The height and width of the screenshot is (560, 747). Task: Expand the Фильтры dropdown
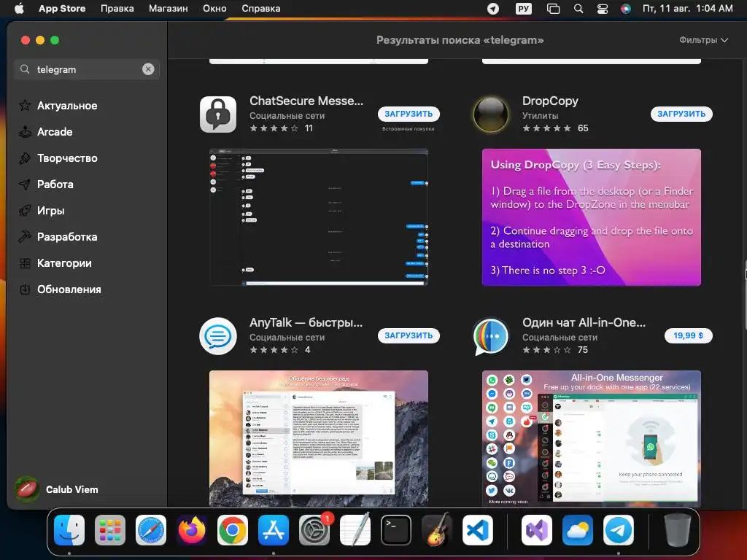coord(704,40)
